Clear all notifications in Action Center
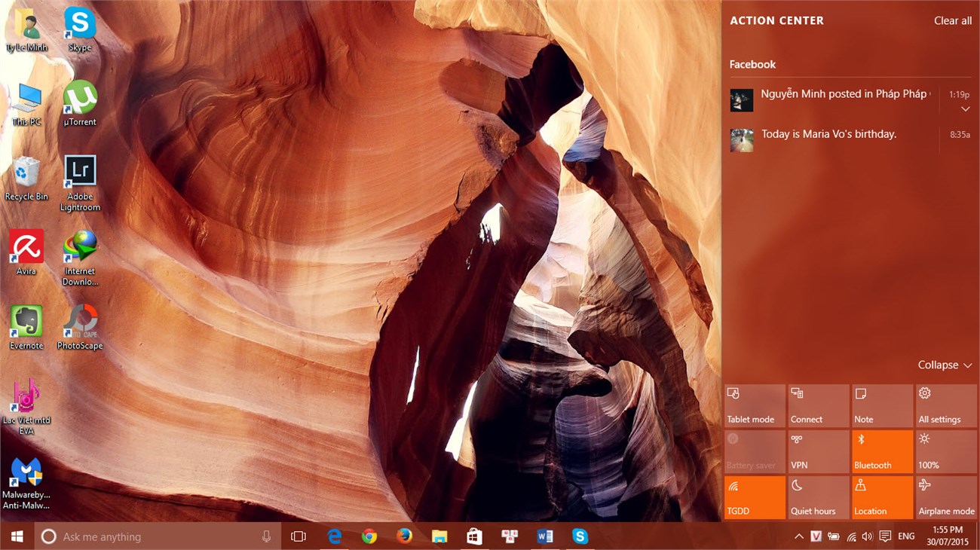The height and width of the screenshot is (550, 980). pos(953,21)
